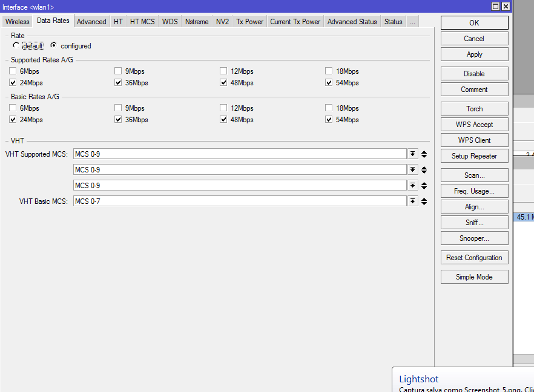Open the Snooper... tool
This screenshot has height=392, width=534.
click(x=475, y=238)
